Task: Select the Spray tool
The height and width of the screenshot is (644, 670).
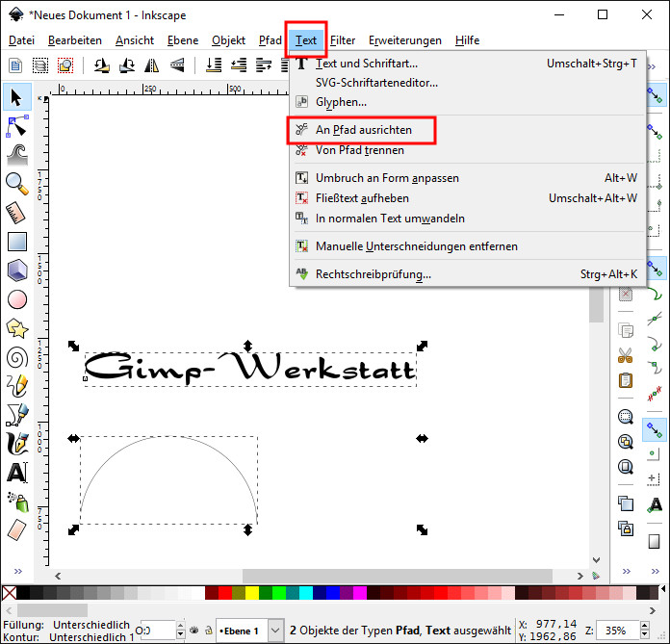Action: [x=17, y=502]
